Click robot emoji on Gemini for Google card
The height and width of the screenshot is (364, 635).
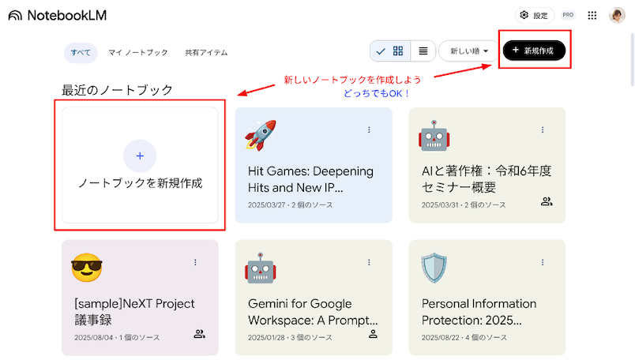[x=261, y=268]
